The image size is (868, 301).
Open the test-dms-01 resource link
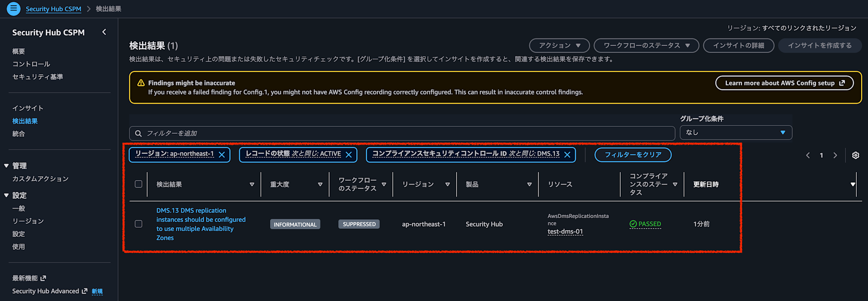point(565,232)
